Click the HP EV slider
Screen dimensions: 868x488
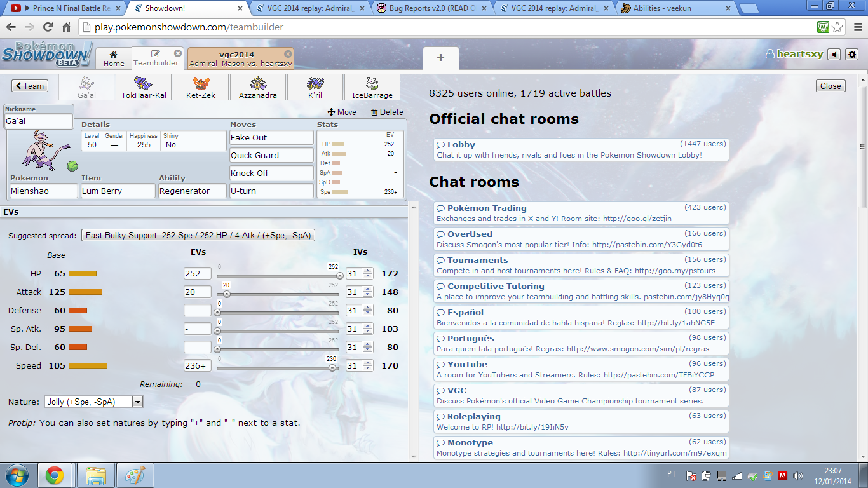[278, 275]
